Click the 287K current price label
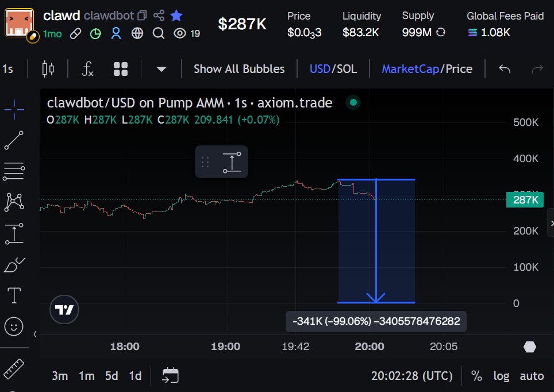 (525, 199)
